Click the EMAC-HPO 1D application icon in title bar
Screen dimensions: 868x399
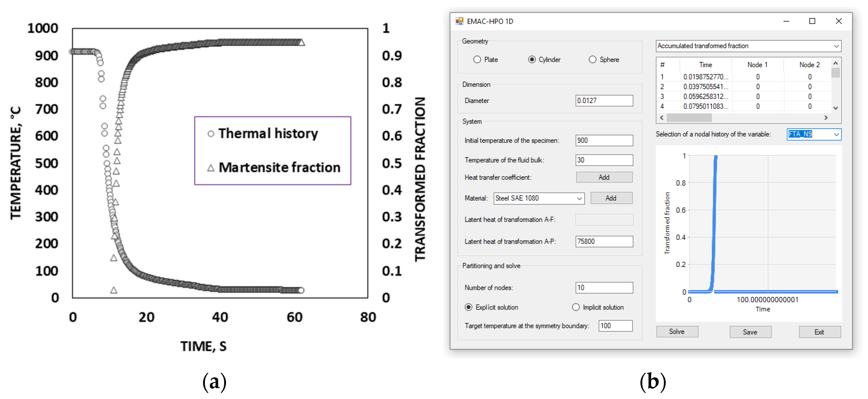(x=460, y=21)
